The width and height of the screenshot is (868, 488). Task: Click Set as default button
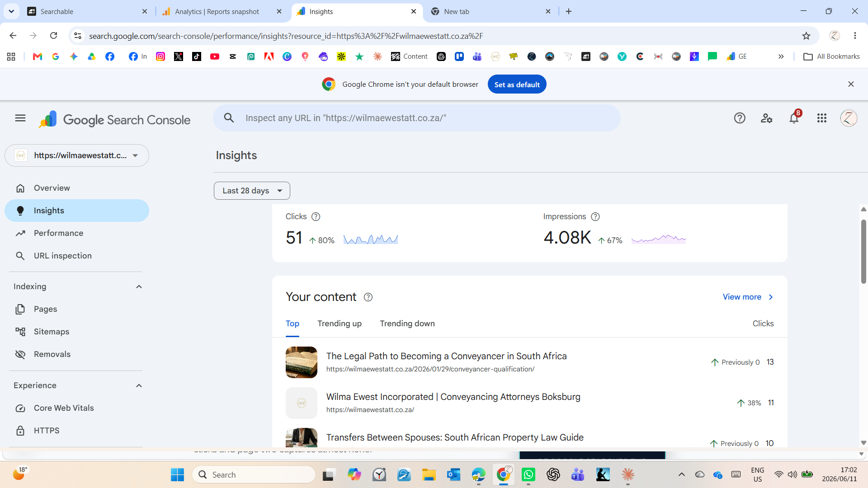click(517, 84)
